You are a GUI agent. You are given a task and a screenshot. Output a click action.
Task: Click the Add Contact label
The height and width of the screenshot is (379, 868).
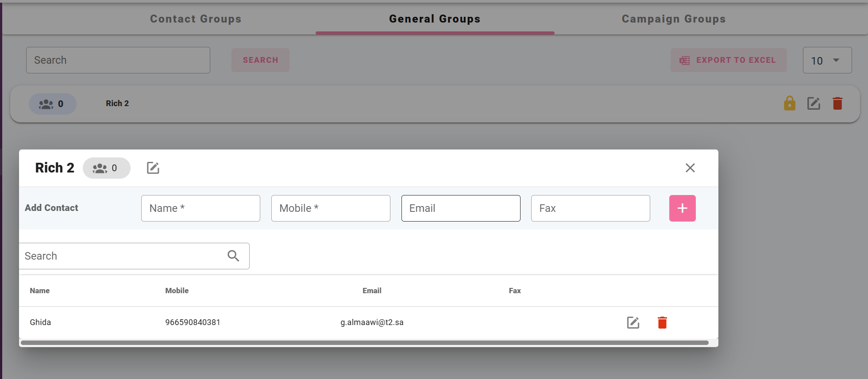click(51, 208)
